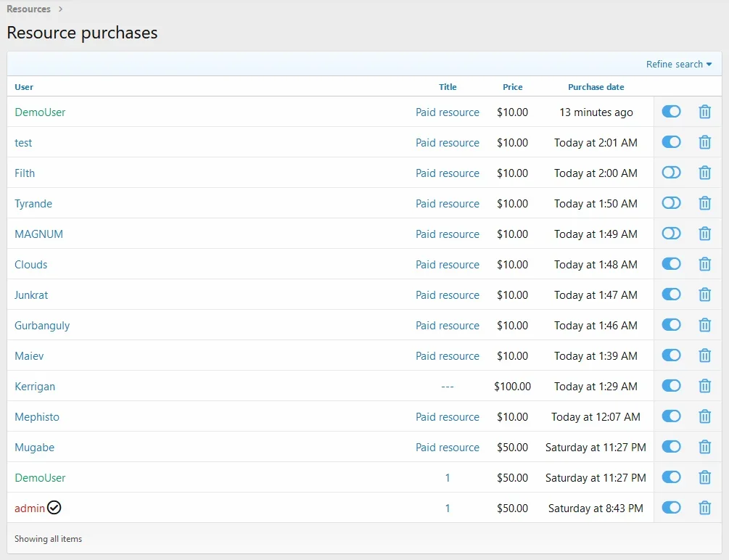The image size is (729, 560).
Task: Sort the list by Price header
Action: (512, 87)
